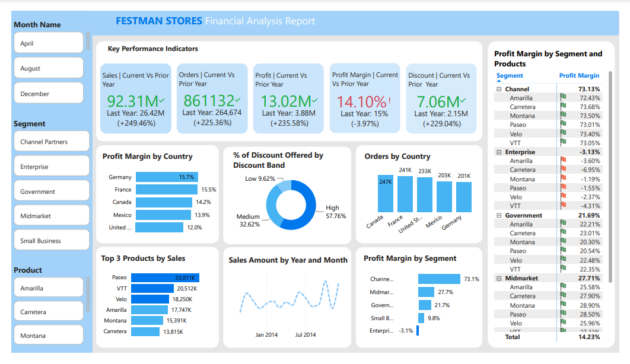Image resolution: width=630 pixels, height=364 pixels.
Task: Click the 14.23% matrix total value
Action: (589, 337)
